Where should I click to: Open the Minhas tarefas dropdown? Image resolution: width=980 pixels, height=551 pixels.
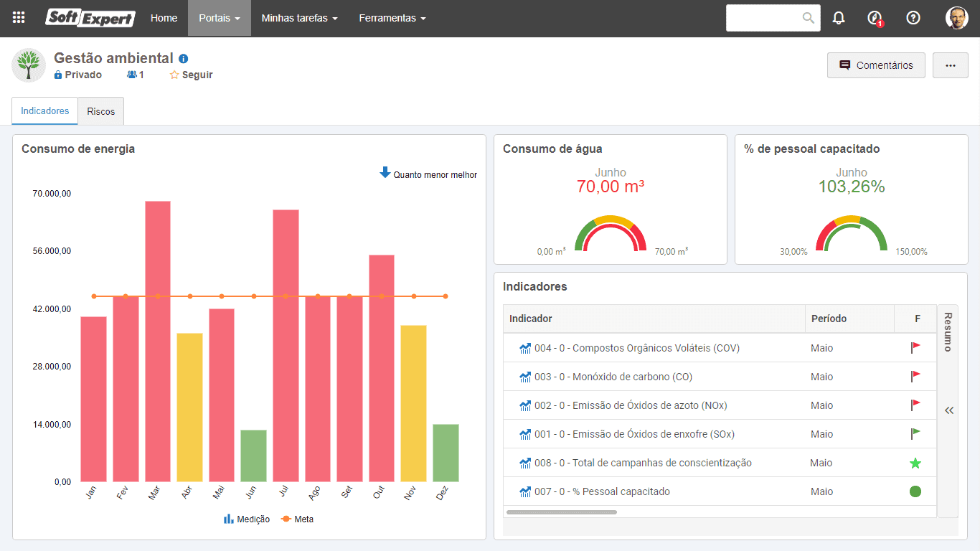click(x=300, y=18)
